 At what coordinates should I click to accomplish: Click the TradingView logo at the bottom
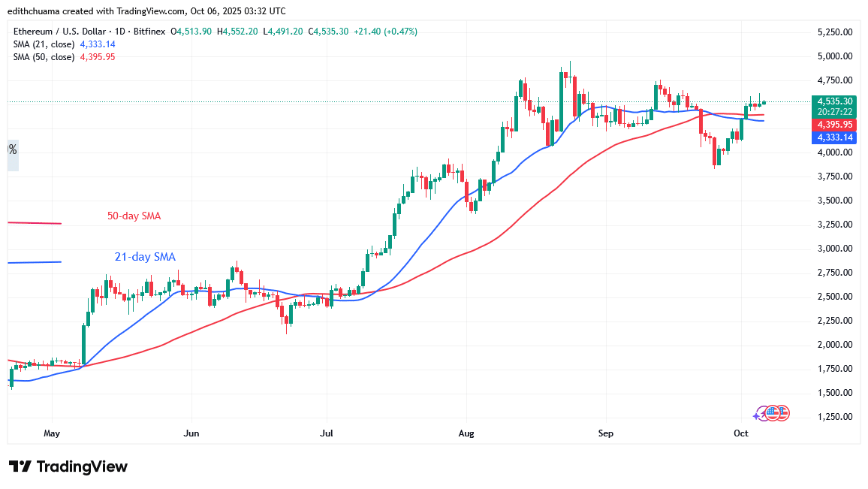tap(68, 466)
